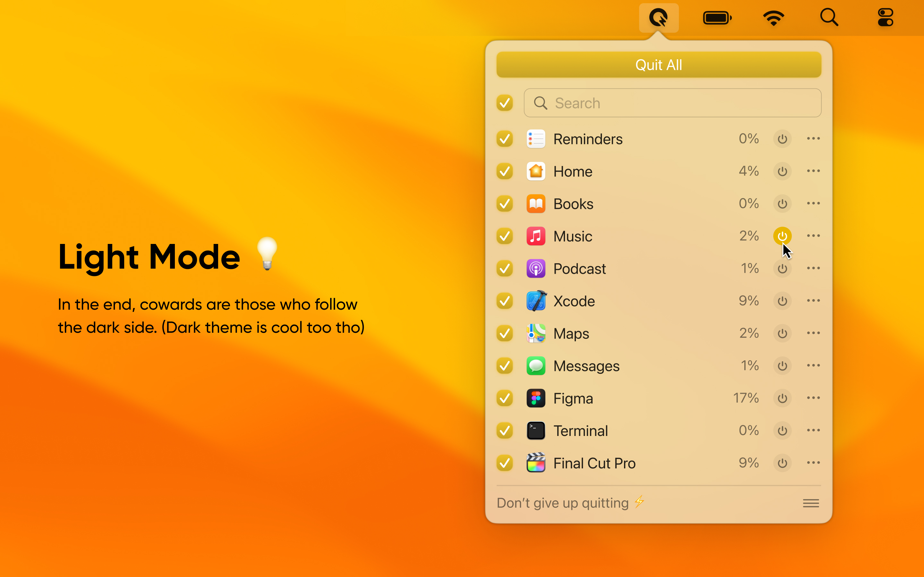Show more options for Podcast

pyautogui.click(x=813, y=268)
